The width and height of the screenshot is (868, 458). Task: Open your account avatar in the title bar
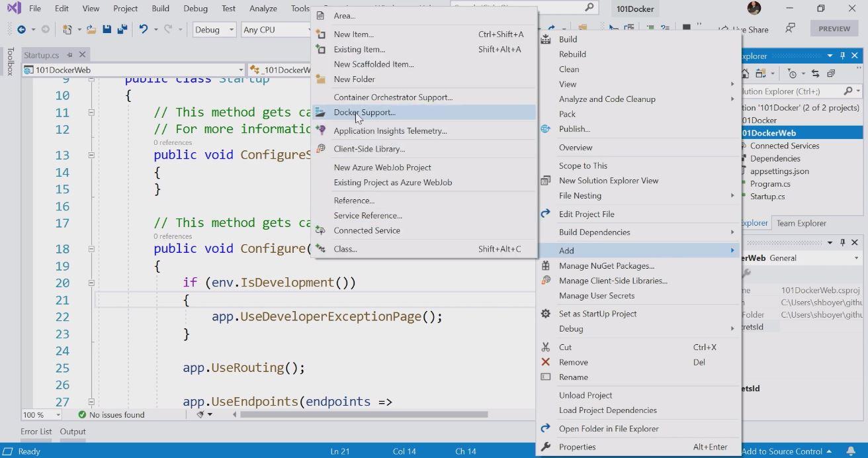pyautogui.click(x=754, y=8)
